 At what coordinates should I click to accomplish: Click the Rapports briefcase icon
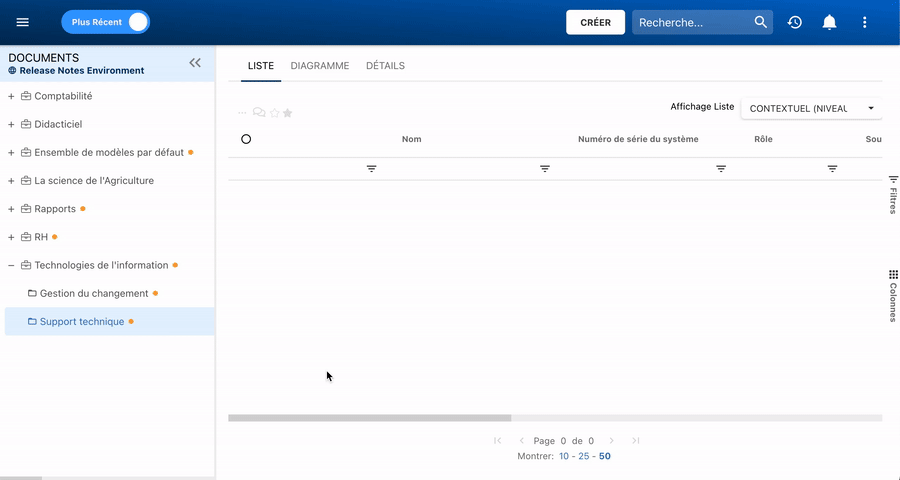pos(26,208)
